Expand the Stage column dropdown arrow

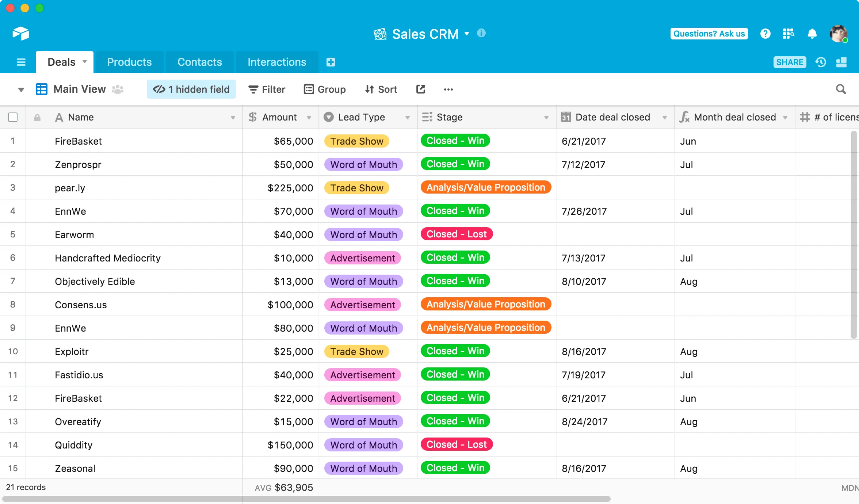546,118
